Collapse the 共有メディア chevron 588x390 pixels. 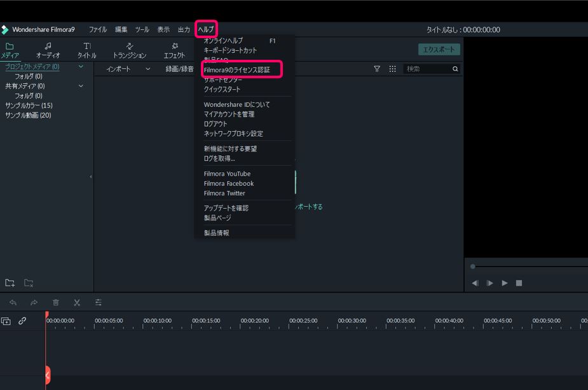coord(81,87)
